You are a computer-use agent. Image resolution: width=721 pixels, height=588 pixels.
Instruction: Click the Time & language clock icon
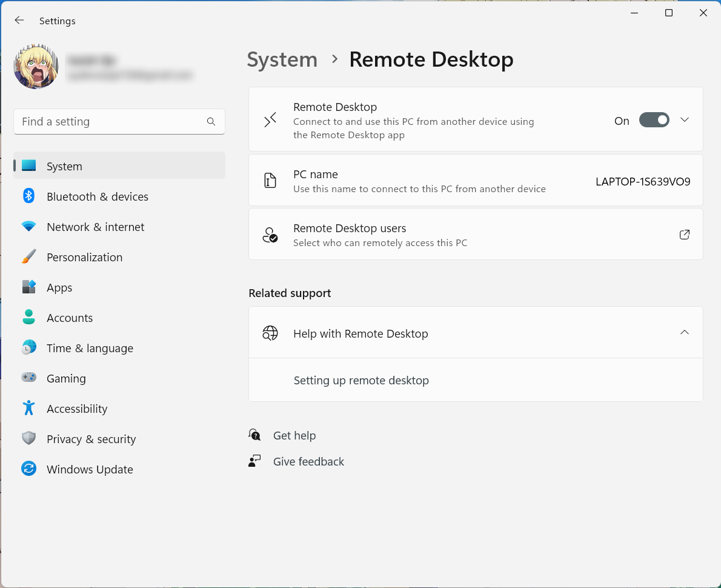(28, 348)
